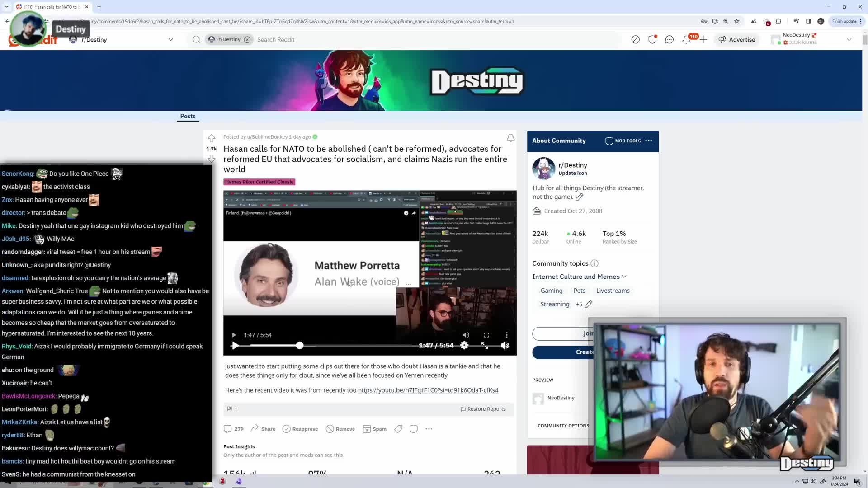Click the Advertise button

736,40
